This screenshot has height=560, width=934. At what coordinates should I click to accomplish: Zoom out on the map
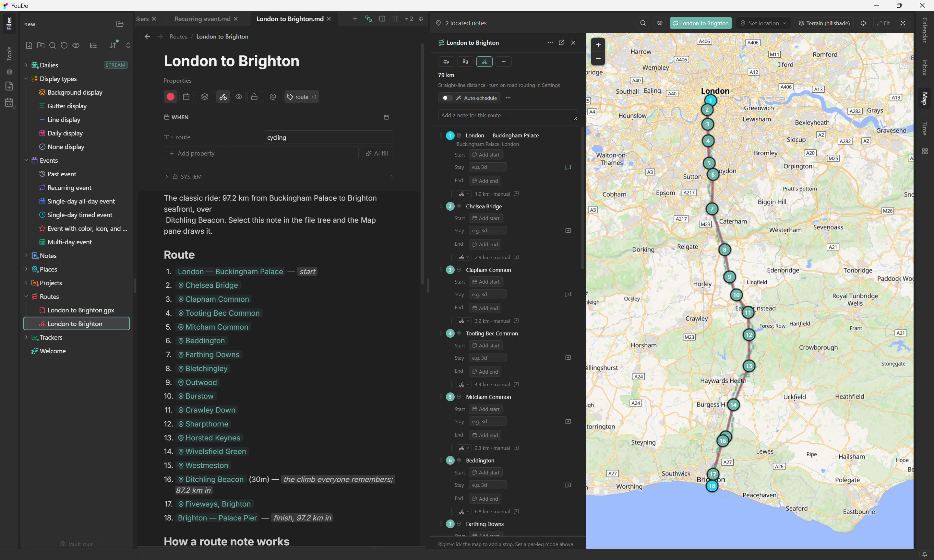[598, 58]
